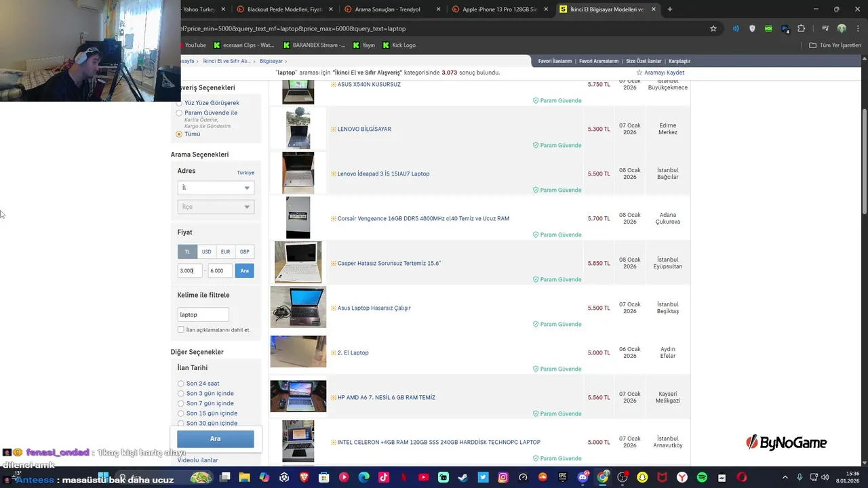Open the Asus Laptop Hasarsız Çalışır thumbnail
This screenshot has width=868, height=488.
[x=298, y=308]
